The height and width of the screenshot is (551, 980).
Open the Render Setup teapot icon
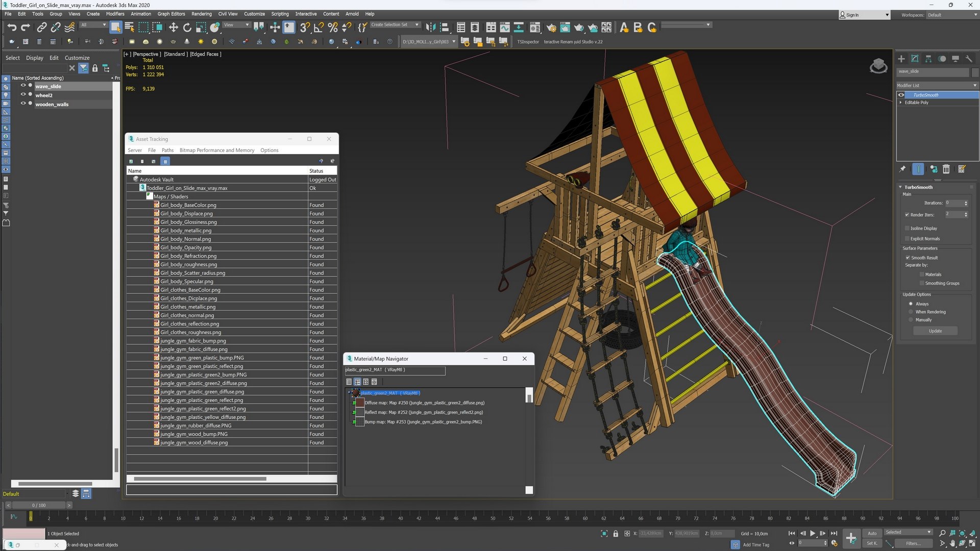551,27
